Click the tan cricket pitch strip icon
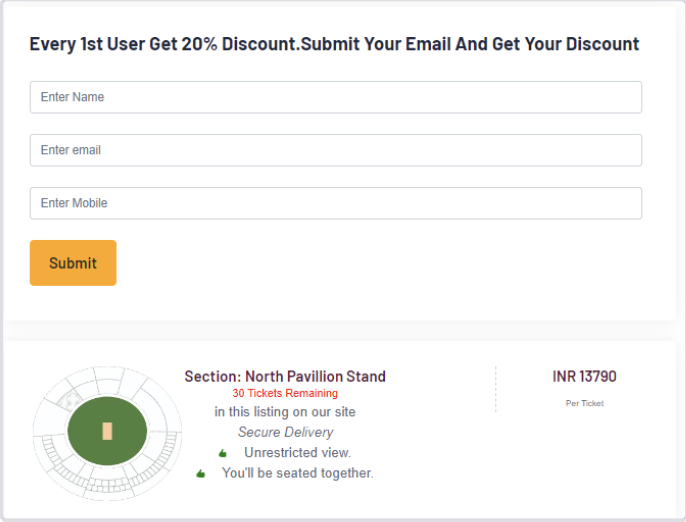This screenshot has height=522, width=686. click(x=107, y=431)
